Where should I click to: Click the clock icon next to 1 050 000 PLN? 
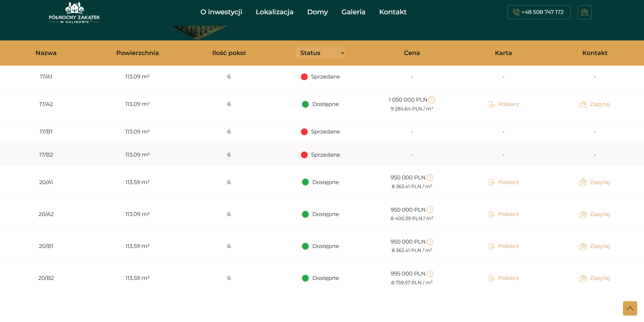coord(432,100)
